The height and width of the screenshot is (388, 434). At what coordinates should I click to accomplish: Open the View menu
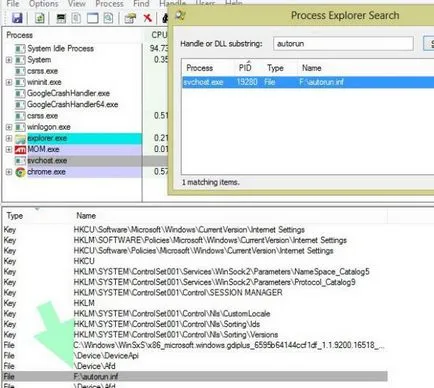(x=77, y=4)
